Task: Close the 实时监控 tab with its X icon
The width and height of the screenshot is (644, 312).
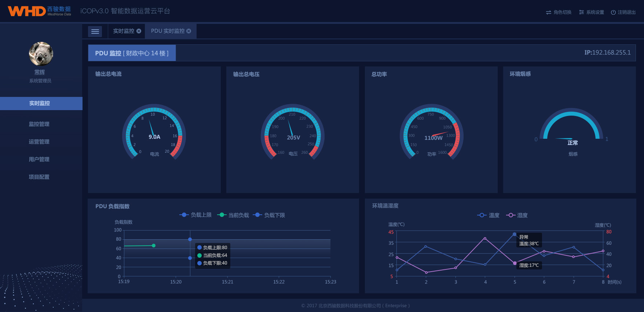Action: [139, 31]
